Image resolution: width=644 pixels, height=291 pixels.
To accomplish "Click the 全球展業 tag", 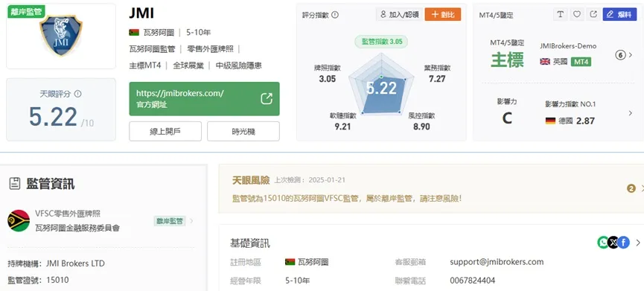I will pos(188,65).
